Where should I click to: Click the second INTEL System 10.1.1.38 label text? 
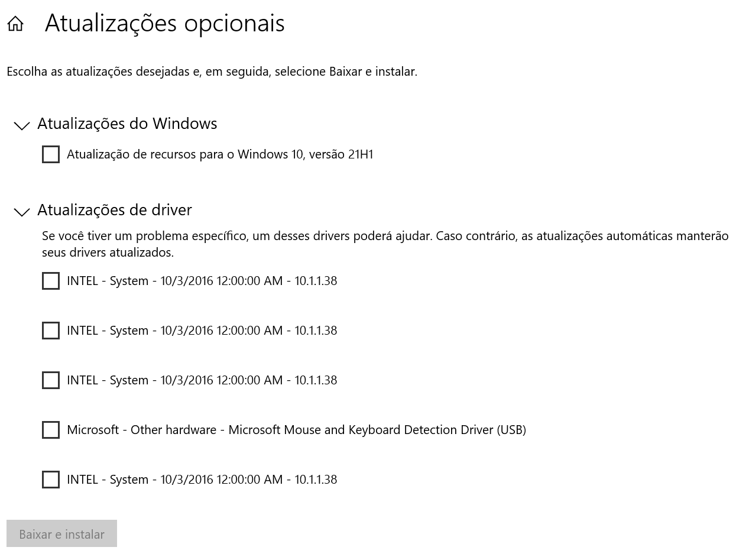click(202, 331)
